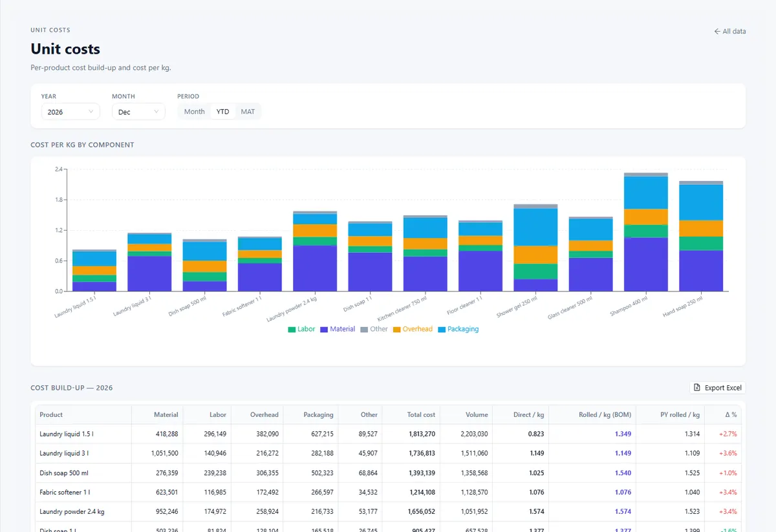Click the +2.7% delta cell
Image resolution: width=776 pixels, height=532 pixels.
tap(728, 434)
